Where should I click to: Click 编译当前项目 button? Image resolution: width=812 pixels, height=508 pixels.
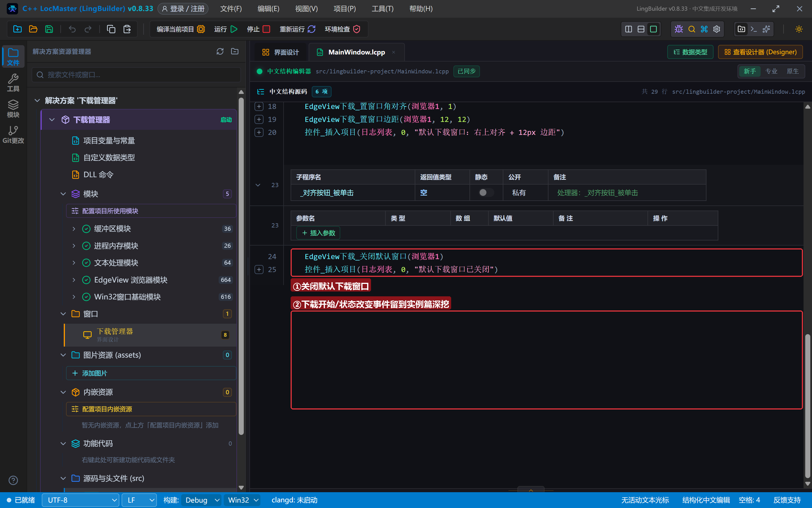tap(181, 29)
